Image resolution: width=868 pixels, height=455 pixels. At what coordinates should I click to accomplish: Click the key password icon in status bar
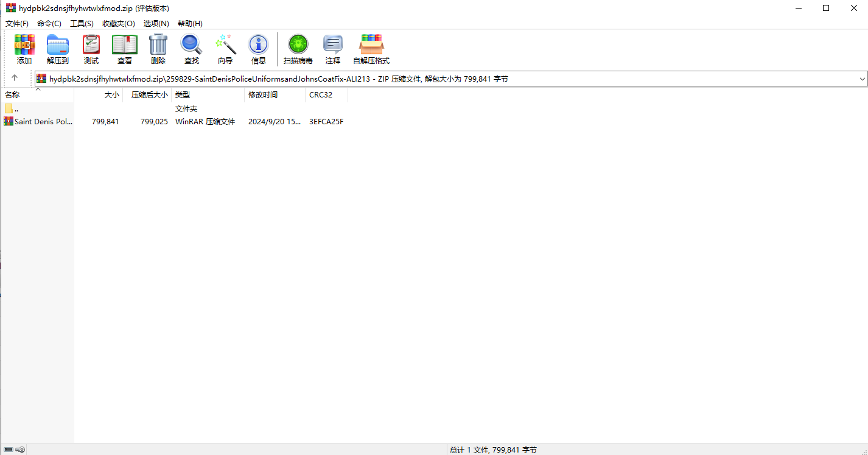[19, 450]
